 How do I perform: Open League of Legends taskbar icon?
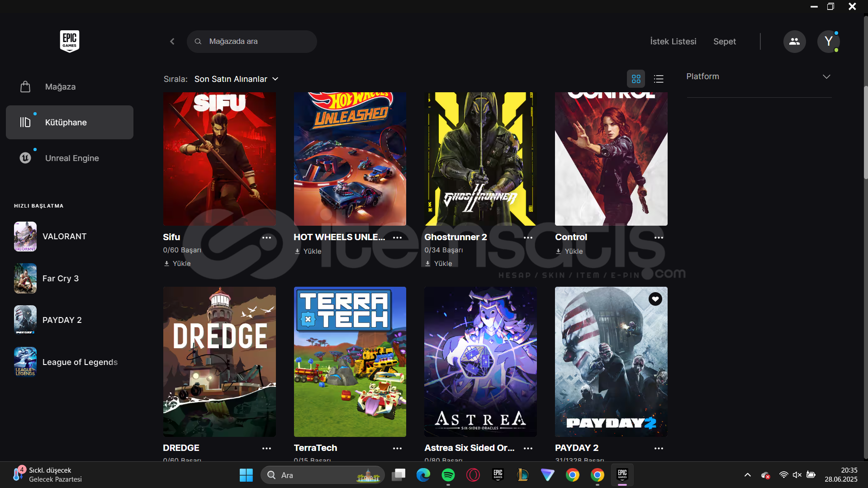point(522,475)
